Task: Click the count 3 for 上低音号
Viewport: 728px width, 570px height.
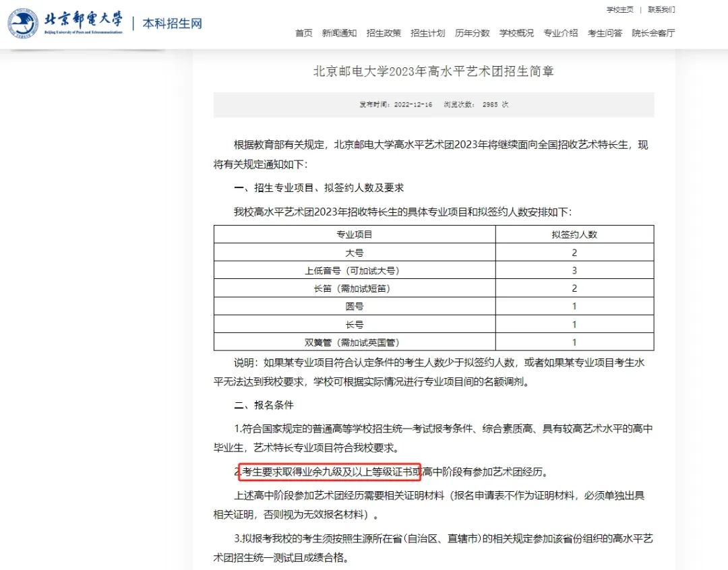Action: pos(574,271)
